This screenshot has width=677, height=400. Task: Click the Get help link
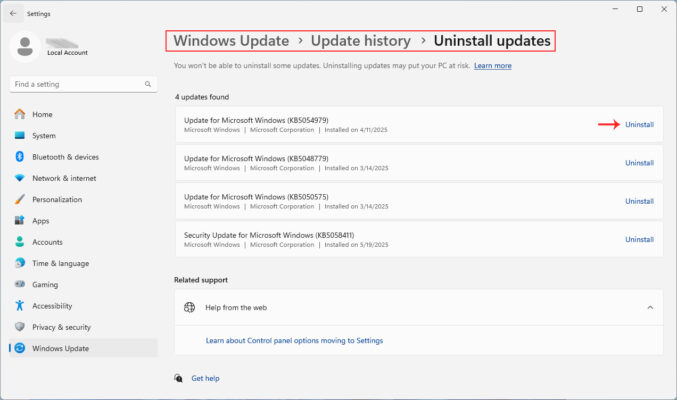[x=206, y=378]
